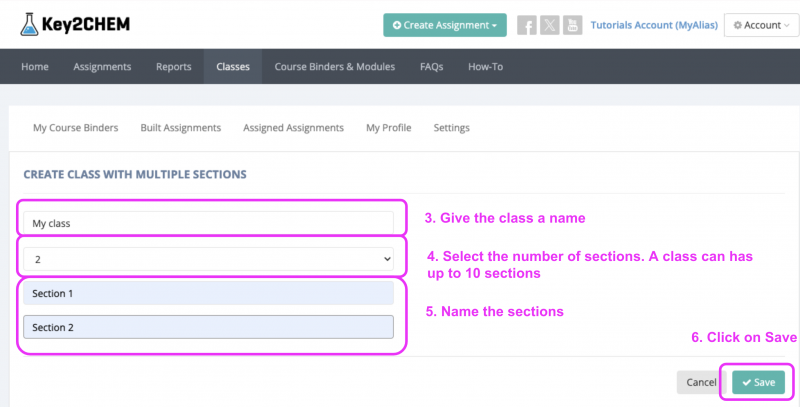
Task: Click the class name input field
Action: point(208,224)
